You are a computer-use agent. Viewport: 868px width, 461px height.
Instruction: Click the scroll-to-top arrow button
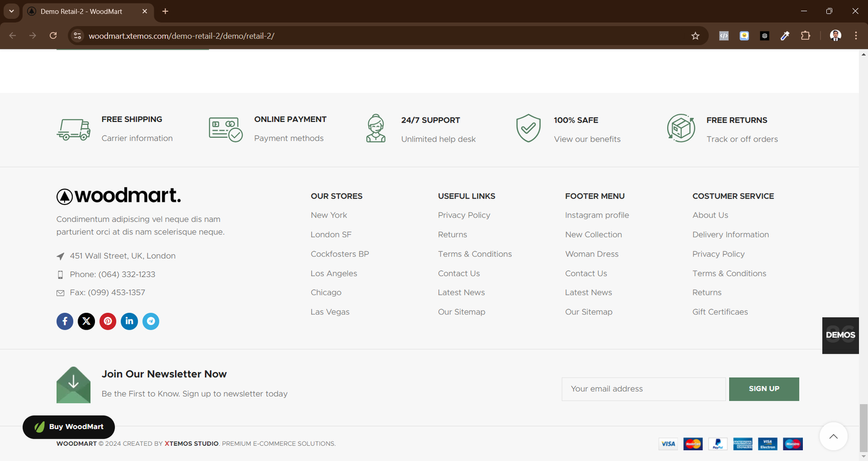point(833,436)
